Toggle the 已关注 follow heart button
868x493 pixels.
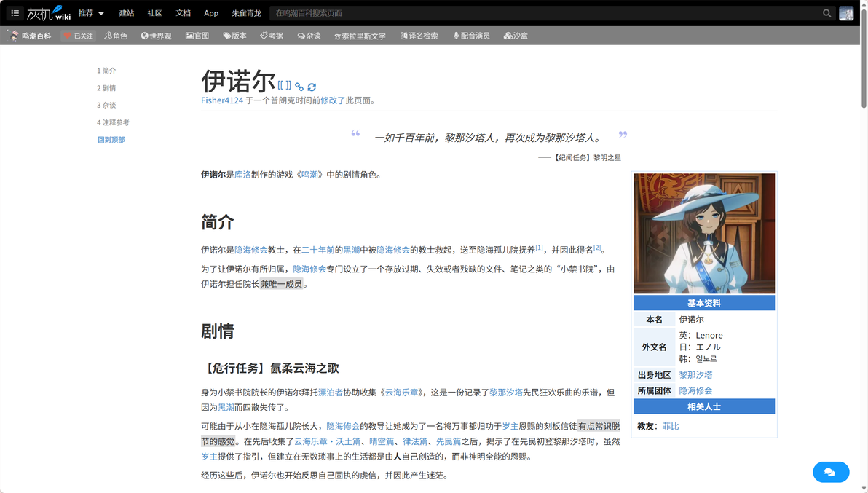coord(78,36)
